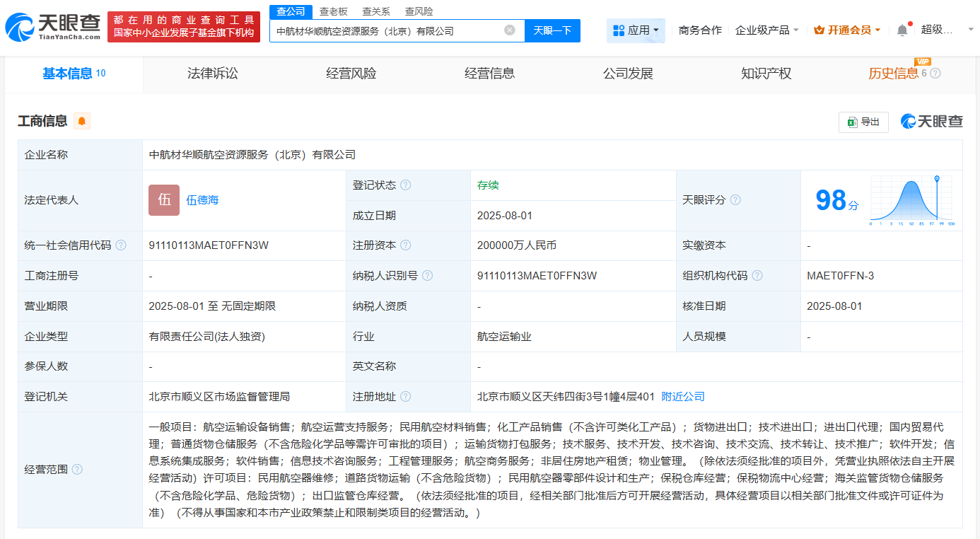Click the 成立日期 value 2025-08-01
The image size is (980, 539).
click(x=505, y=216)
